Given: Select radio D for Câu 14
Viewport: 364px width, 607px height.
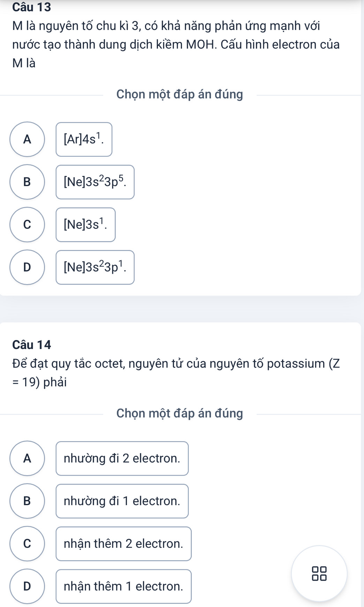Looking at the screenshot, I should tap(27, 586).
